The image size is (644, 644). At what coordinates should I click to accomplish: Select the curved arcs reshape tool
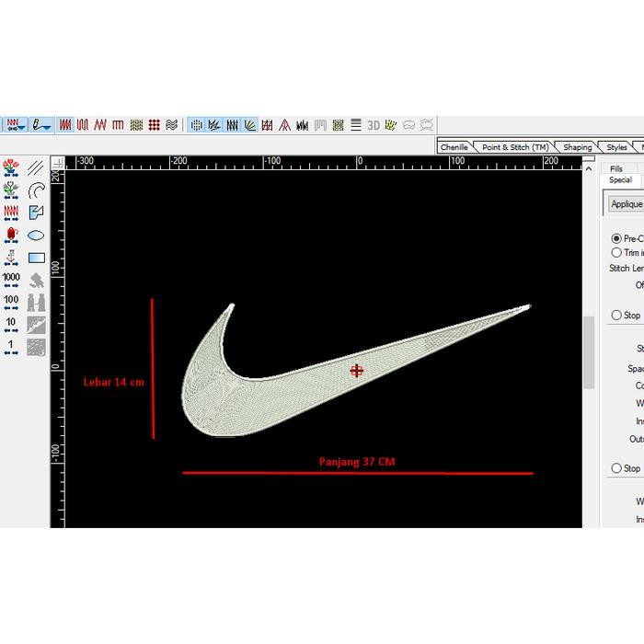tap(36, 190)
